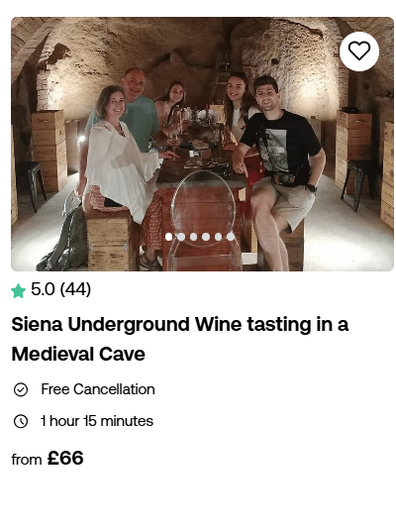Jump to the fifth photo dot
The image size is (396, 532).
[219, 237]
